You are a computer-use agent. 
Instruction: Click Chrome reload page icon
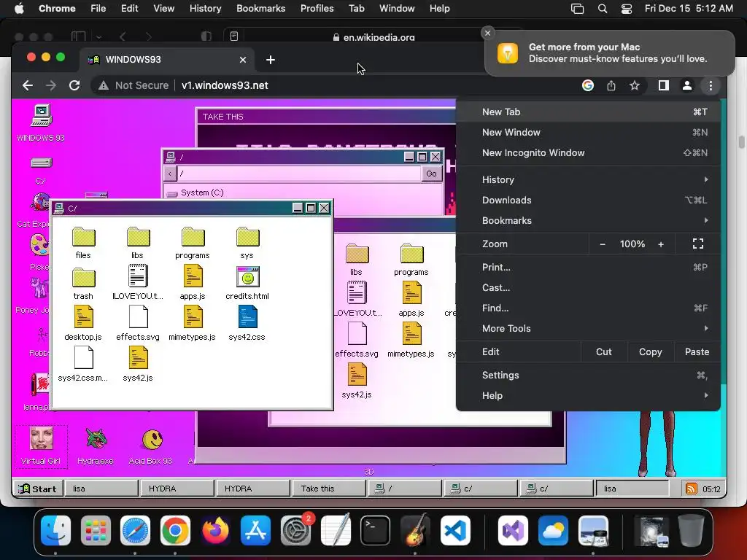click(74, 85)
